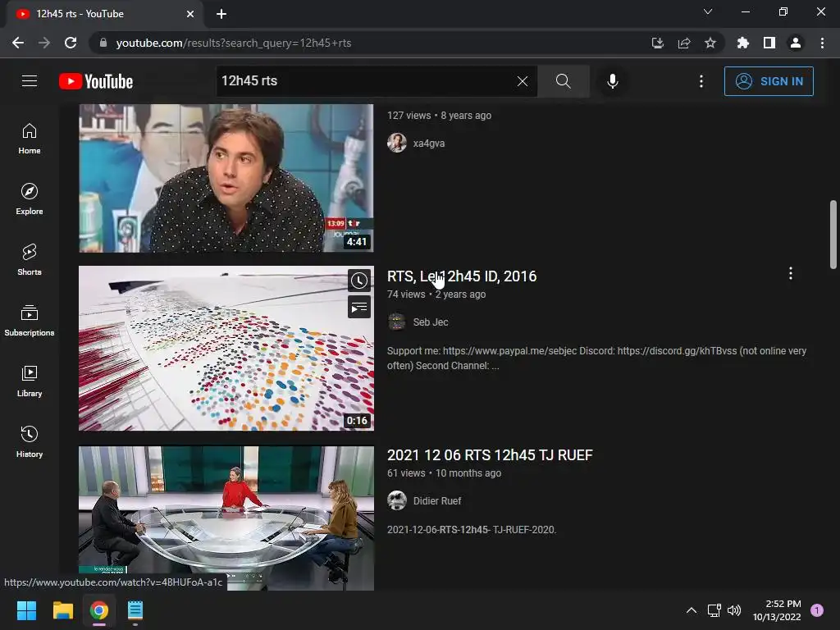Click the Chrome taskbar icon
This screenshot has width=840, height=630.
[x=99, y=610]
